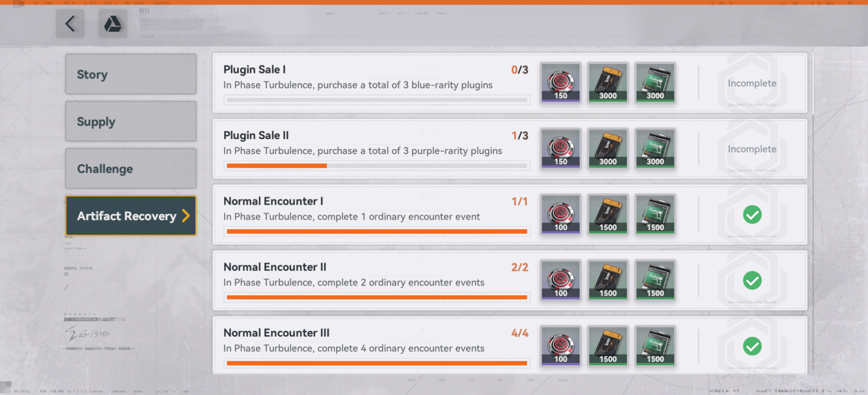868x395 pixels.
Task: Click the back arrow button
Action: point(70,24)
